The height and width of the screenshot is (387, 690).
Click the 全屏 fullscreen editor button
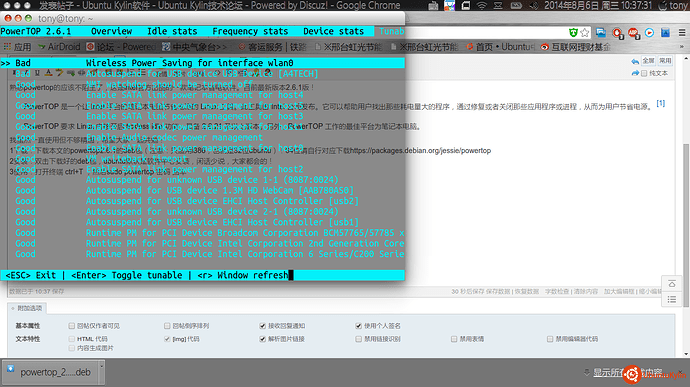click(x=648, y=61)
